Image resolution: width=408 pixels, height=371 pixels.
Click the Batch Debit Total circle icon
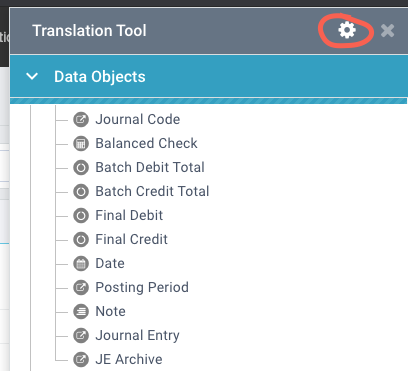point(81,167)
